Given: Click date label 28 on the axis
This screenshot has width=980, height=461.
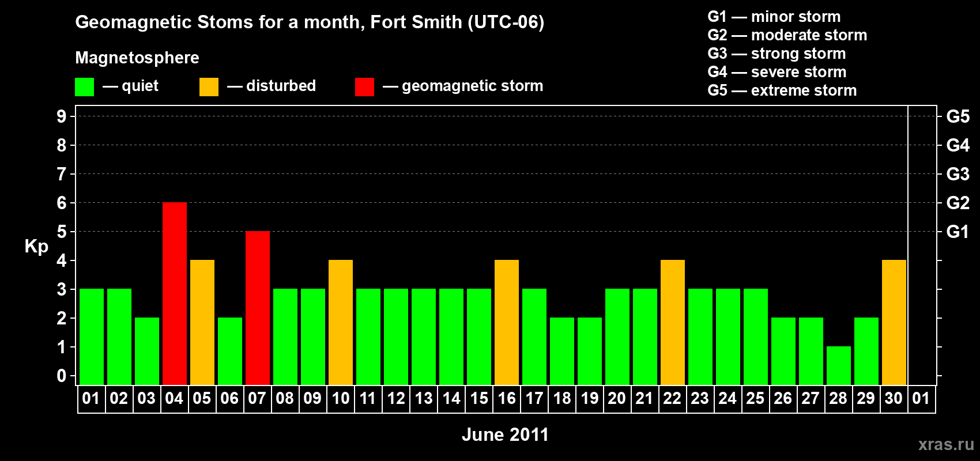Looking at the screenshot, I should (838, 399).
